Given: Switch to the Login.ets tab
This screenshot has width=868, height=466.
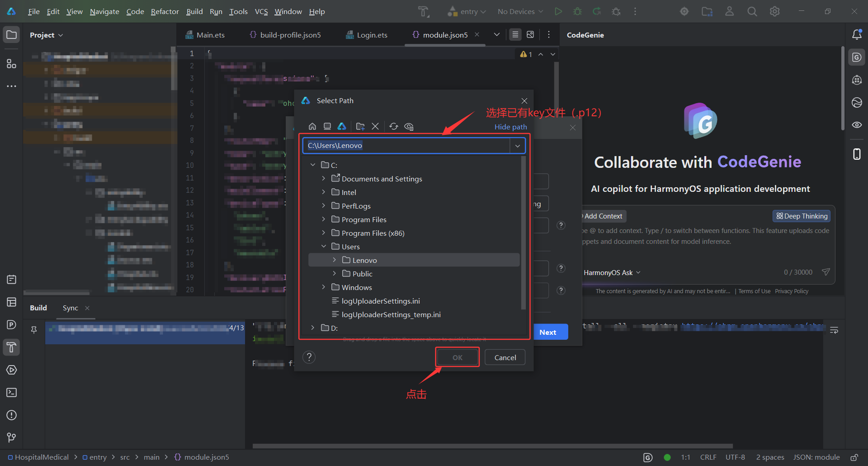Looking at the screenshot, I should [367, 35].
